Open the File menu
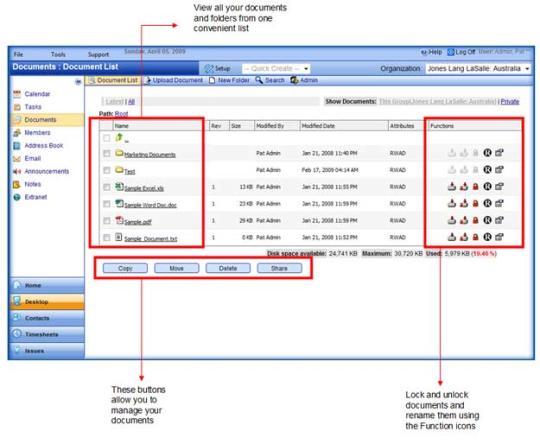Image resolution: width=540 pixels, height=444 pixels. [x=18, y=54]
